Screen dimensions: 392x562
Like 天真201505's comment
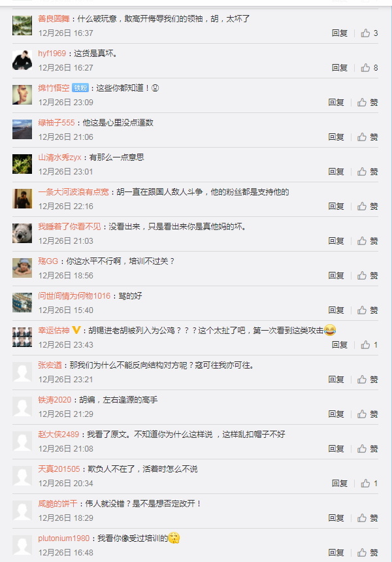tap(369, 484)
